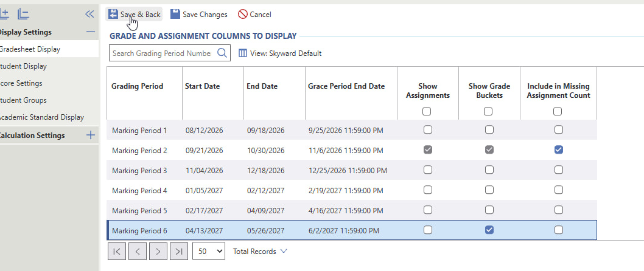644x271 pixels.
Task: Go to first page of records
Action: click(117, 252)
